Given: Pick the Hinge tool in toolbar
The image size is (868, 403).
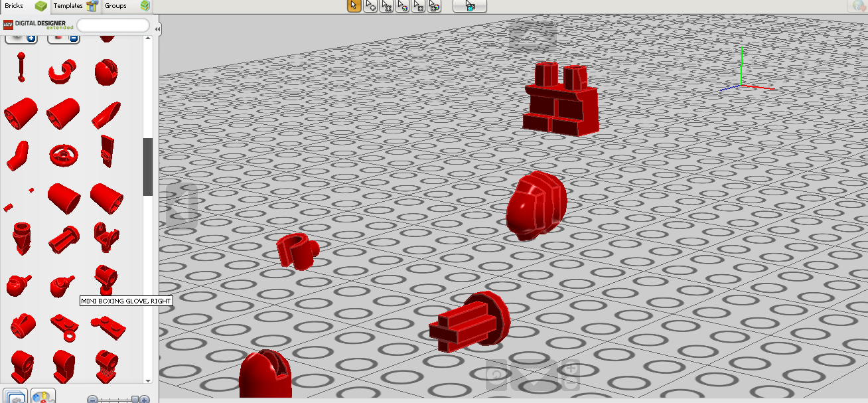Looking at the screenshot, I should 386,6.
